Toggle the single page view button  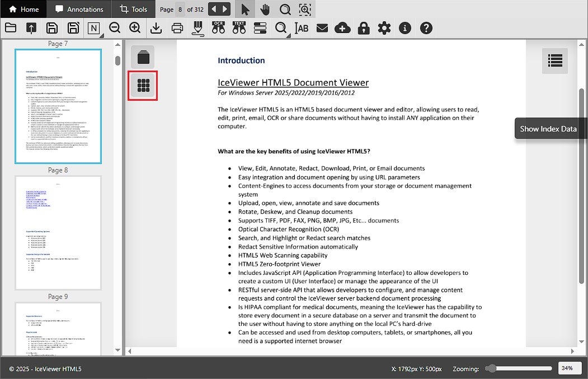point(143,57)
